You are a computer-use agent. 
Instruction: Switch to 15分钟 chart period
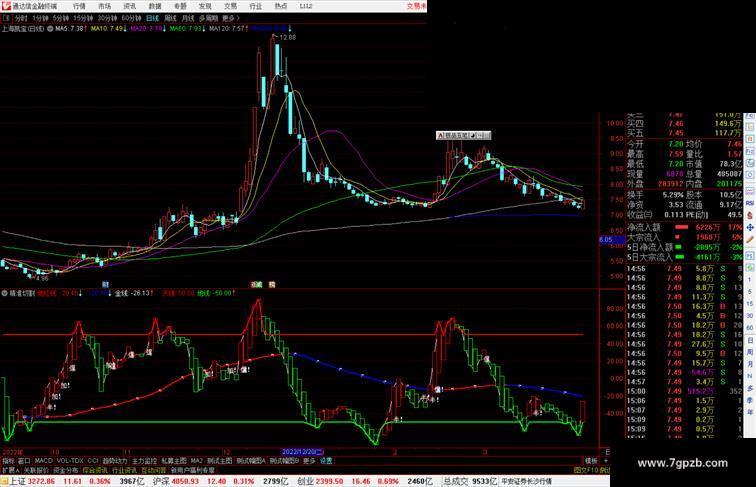click(x=83, y=18)
